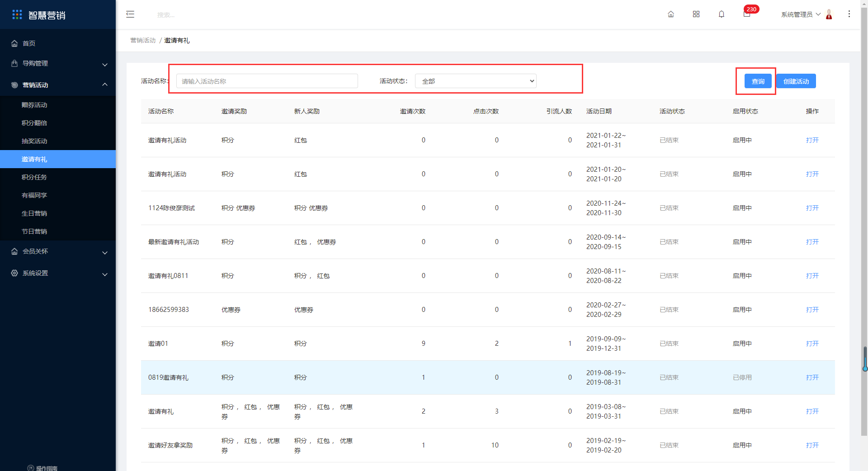Image resolution: width=868 pixels, height=471 pixels.
Task: Click the 最新邀请有礼活动 activity name
Action: pyautogui.click(x=174, y=242)
